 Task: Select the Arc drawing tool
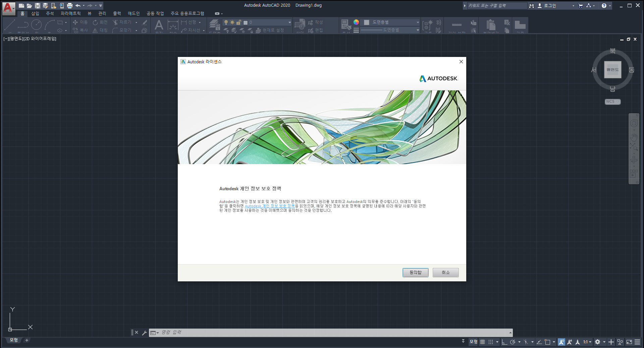pos(50,24)
